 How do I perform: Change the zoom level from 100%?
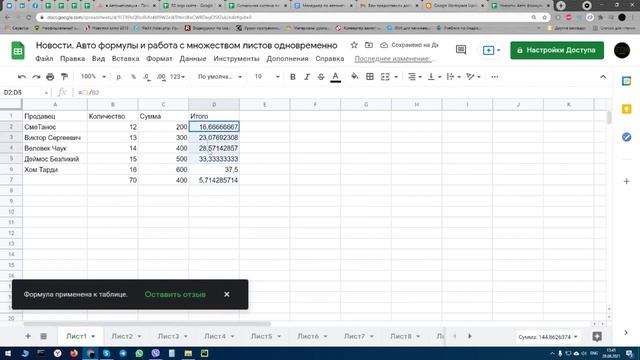93,77
